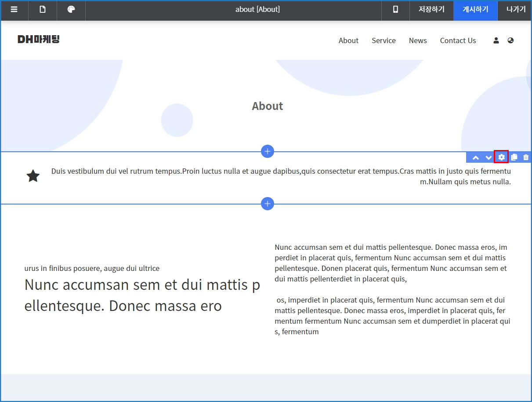Click the user account icon
The height and width of the screenshot is (402, 532).
click(x=496, y=40)
